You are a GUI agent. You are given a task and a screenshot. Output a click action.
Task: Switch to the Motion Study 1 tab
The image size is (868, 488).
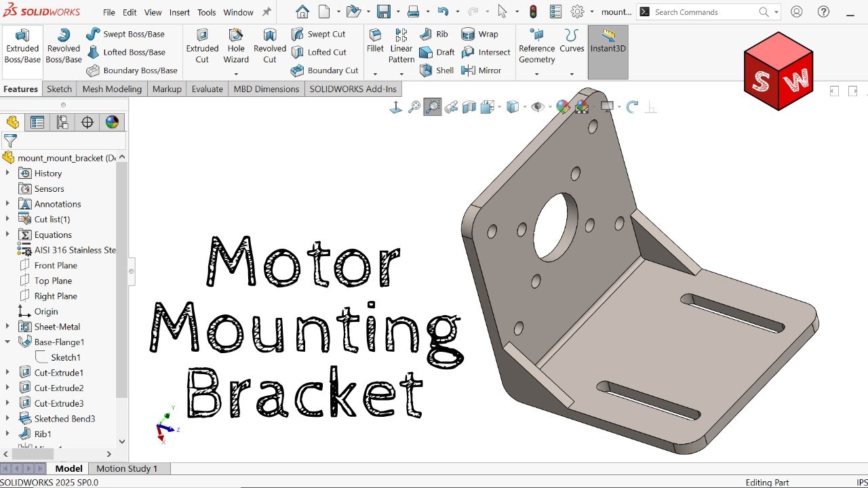[x=127, y=468]
